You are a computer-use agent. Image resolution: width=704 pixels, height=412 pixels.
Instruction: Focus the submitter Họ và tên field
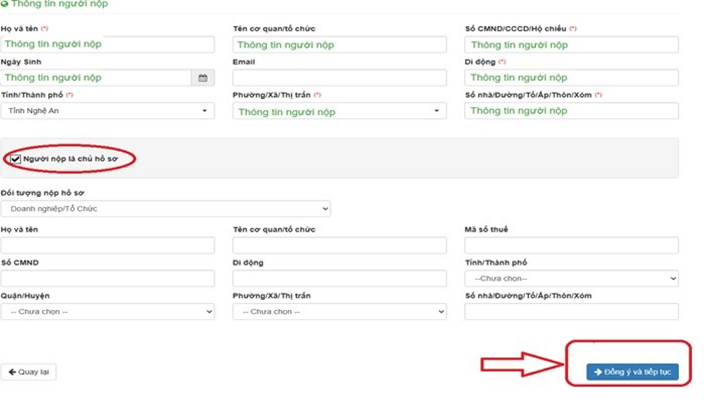click(x=107, y=44)
